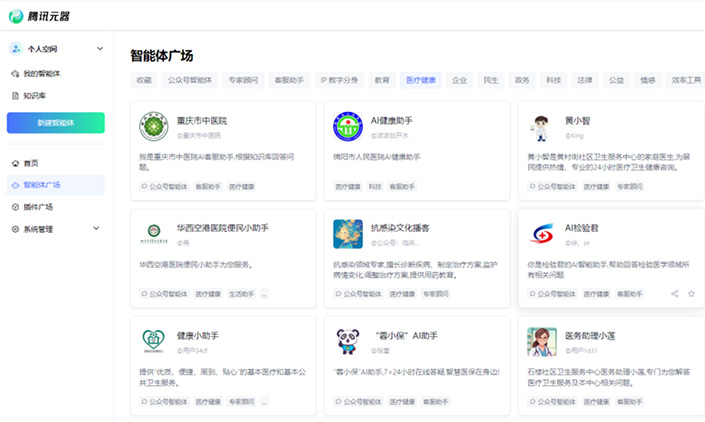
Task: Go to 插件广场 in sidebar
Action: coord(38,207)
